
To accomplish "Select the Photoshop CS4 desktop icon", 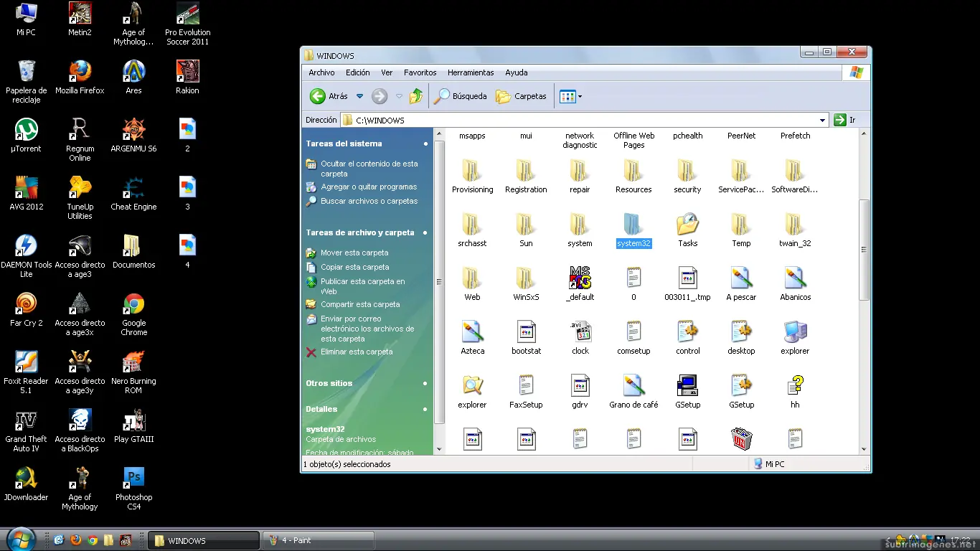I will pyautogui.click(x=133, y=489).
